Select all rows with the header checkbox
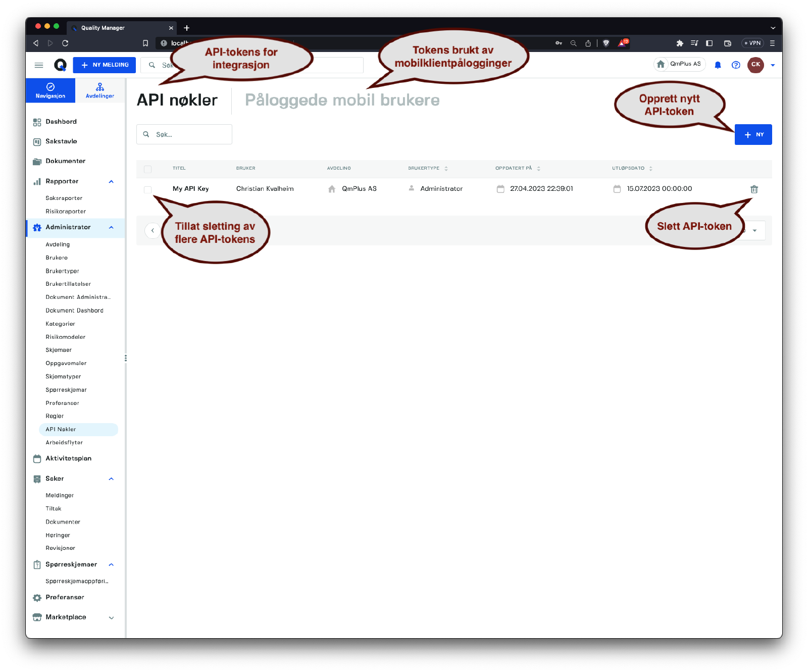The width and height of the screenshot is (808, 672). (x=147, y=169)
